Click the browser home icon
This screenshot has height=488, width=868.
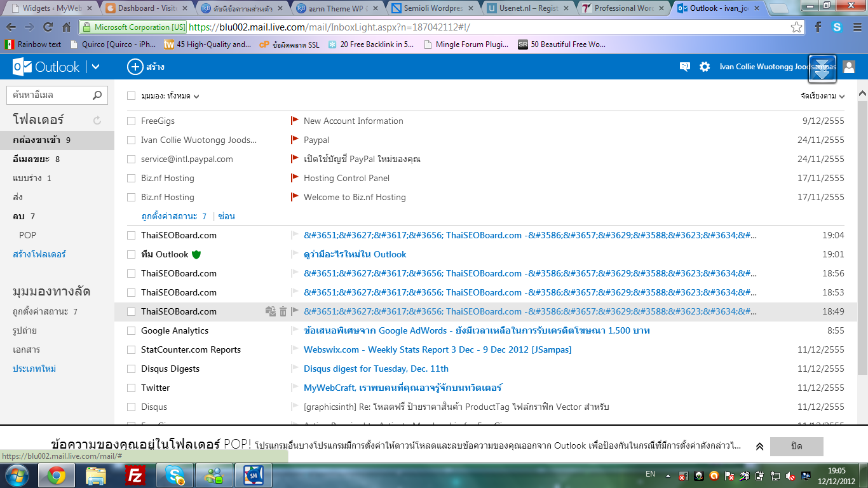(66, 27)
